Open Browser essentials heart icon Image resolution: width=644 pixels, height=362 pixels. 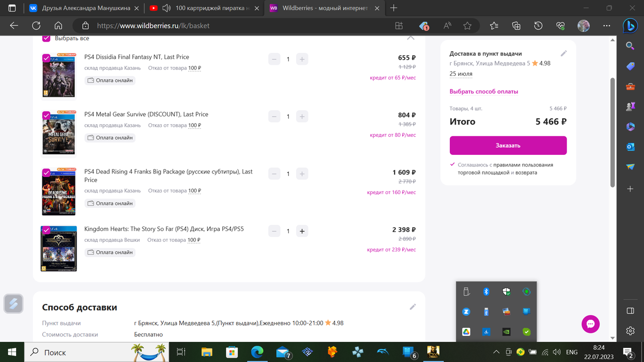click(x=561, y=26)
